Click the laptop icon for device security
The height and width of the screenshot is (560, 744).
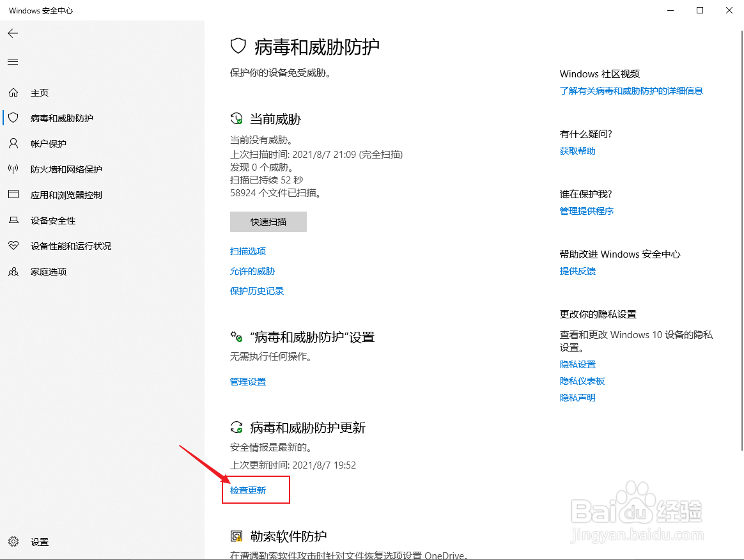13,220
